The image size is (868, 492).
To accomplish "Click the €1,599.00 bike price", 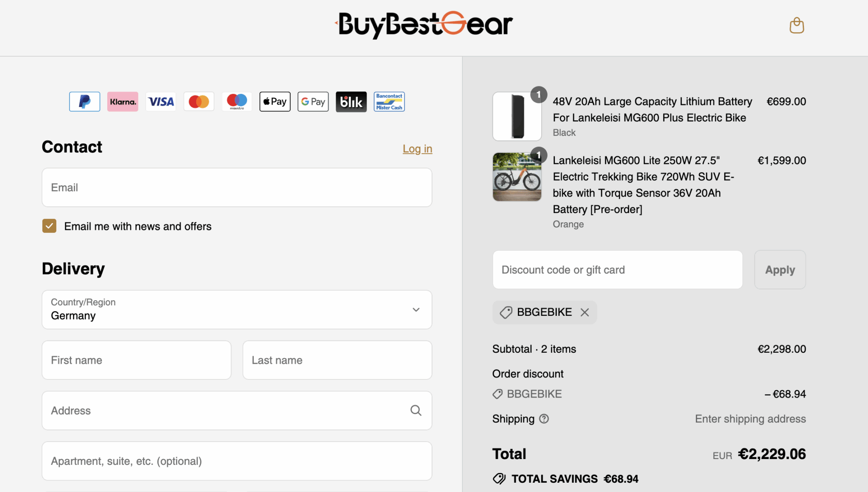I will pyautogui.click(x=782, y=160).
